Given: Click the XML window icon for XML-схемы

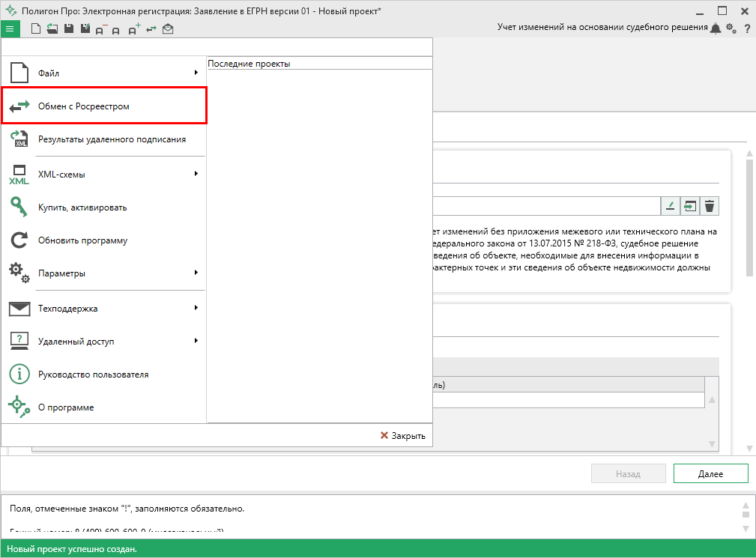Looking at the screenshot, I should point(19,175).
